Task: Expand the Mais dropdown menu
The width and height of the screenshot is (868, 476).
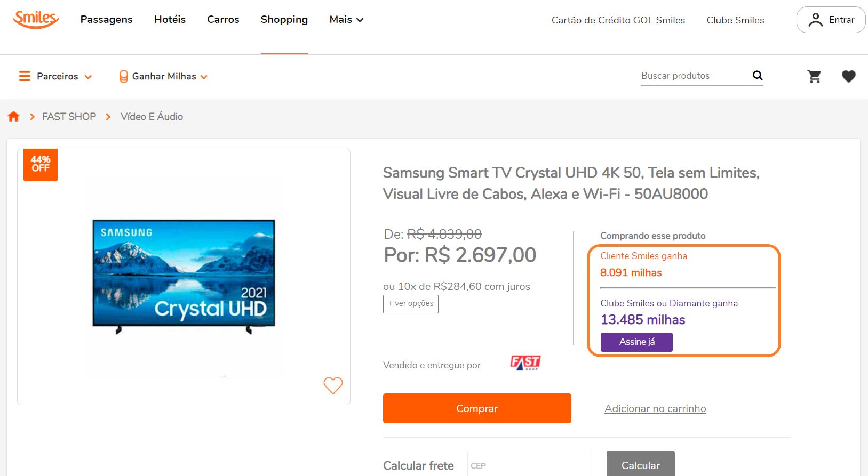Action: pos(346,20)
